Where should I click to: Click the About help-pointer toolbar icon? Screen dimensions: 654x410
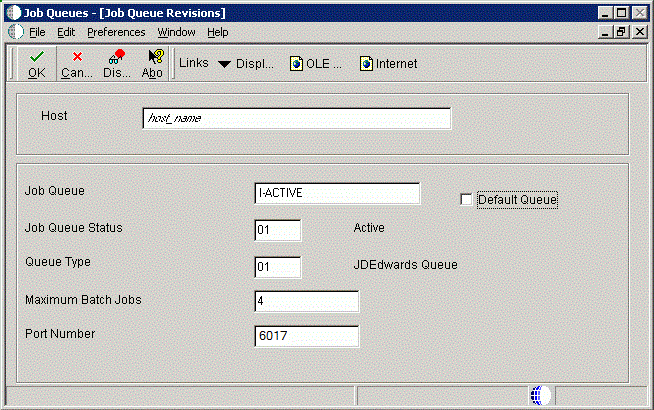coord(153,64)
